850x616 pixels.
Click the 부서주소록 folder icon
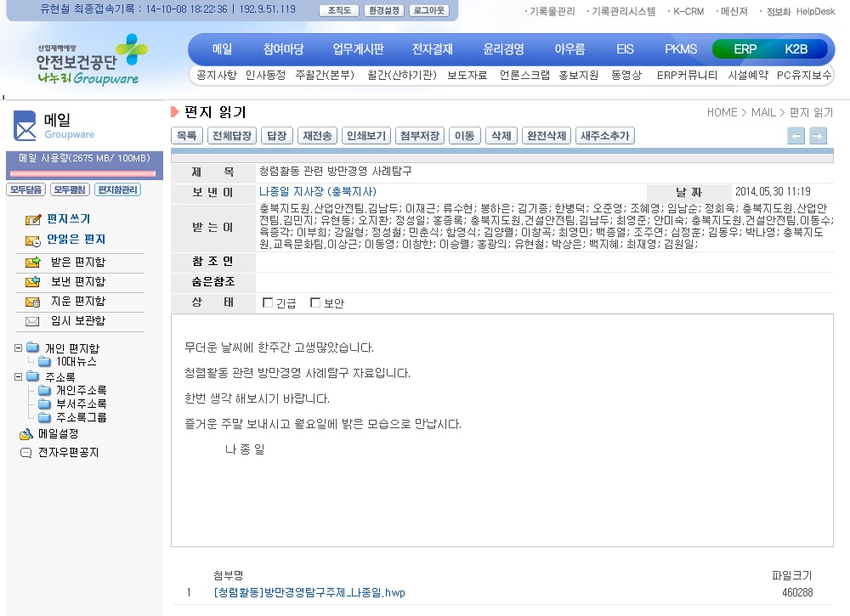tap(45, 404)
